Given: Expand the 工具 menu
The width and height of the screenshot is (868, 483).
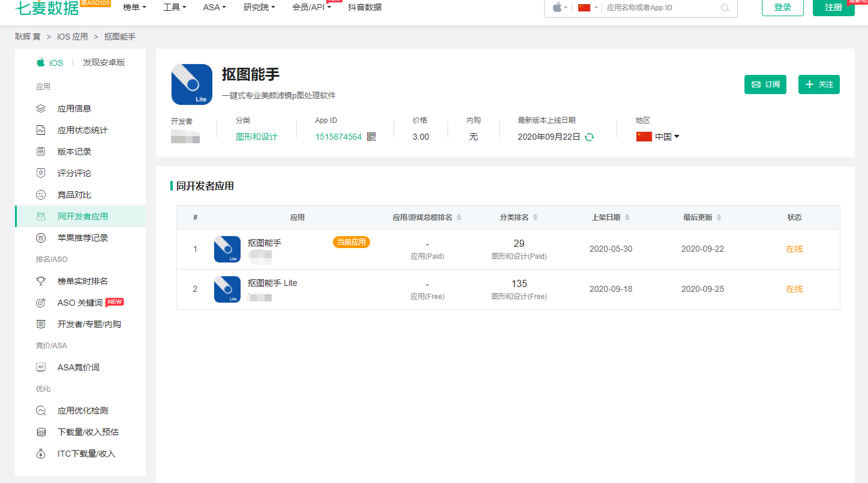Looking at the screenshot, I should [175, 7].
